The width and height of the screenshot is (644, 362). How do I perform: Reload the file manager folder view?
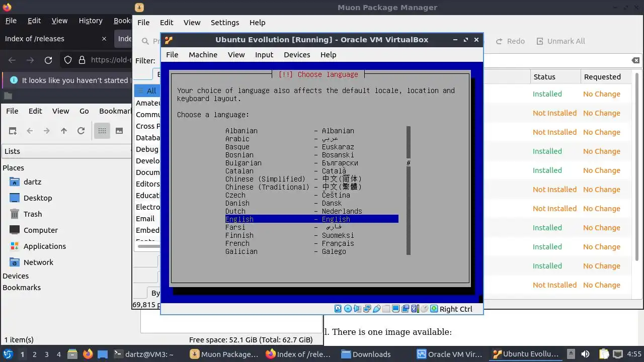coord(81,131)
